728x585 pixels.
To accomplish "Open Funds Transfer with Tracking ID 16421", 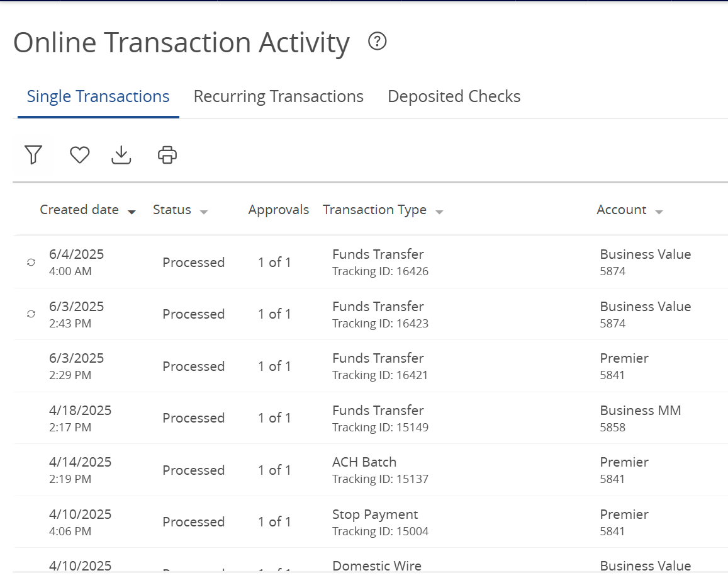I will click(x=378, y=366).
